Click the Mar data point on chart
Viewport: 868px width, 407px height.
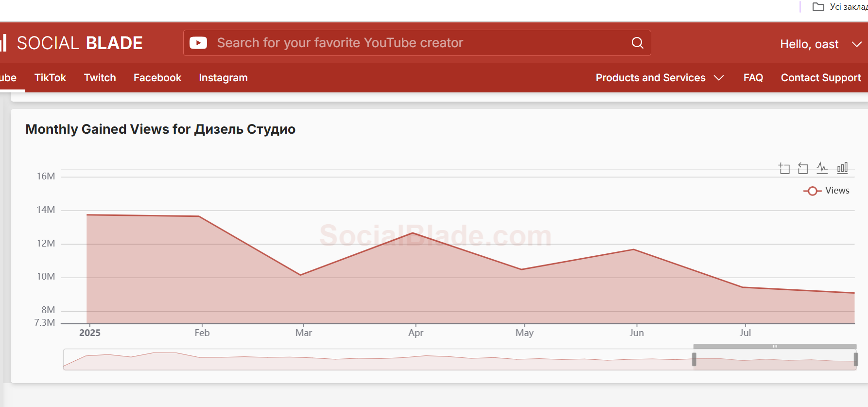(301, 275)
